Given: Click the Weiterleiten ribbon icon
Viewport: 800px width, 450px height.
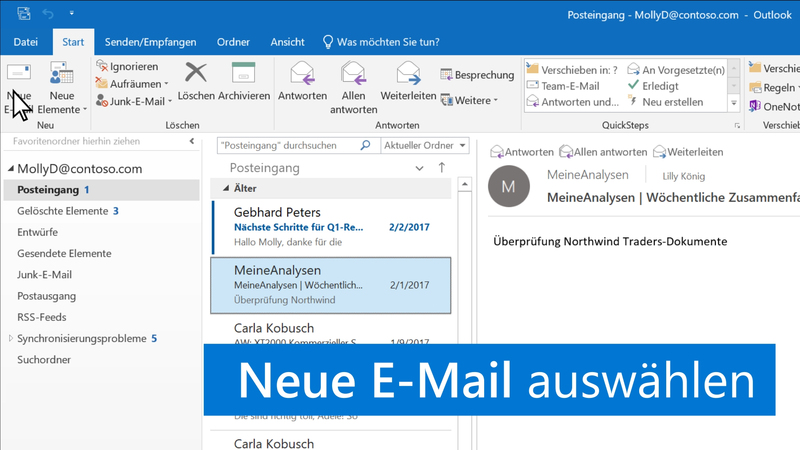Looking at the screenshot, I should pos(408,73).
